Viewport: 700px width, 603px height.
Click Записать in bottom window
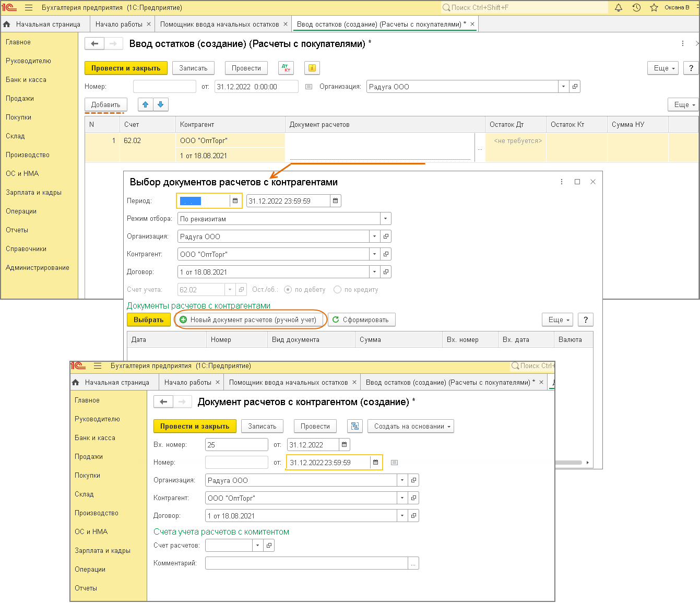[x=262, y=426]
